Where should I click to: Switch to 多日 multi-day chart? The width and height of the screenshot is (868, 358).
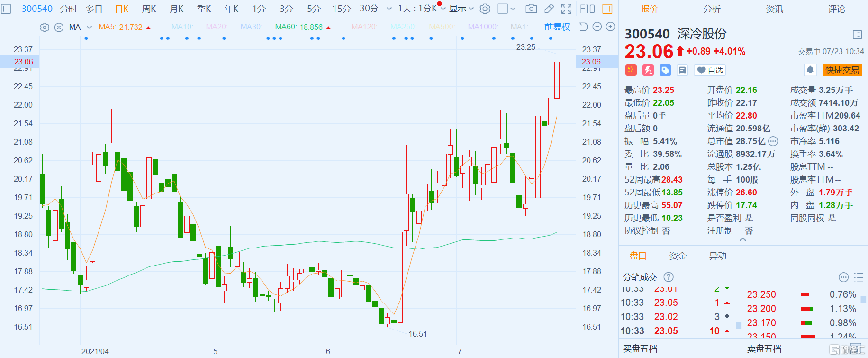click(x=94, y=9)
